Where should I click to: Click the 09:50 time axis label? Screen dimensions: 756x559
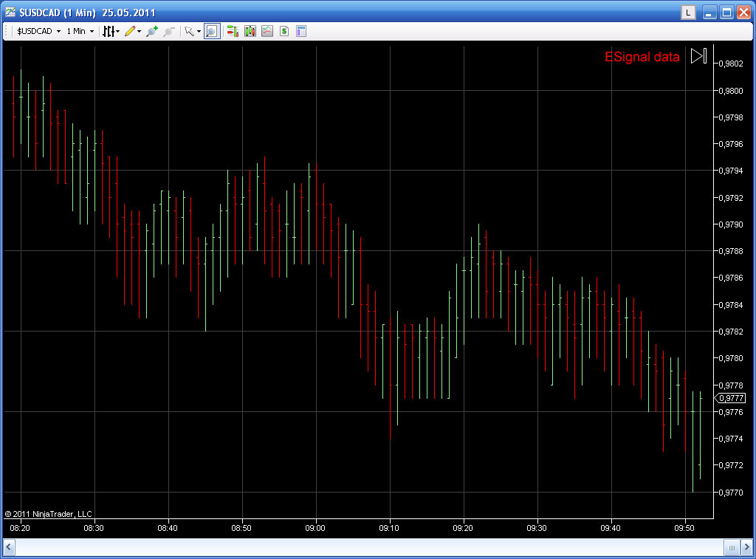click(684, 528)
